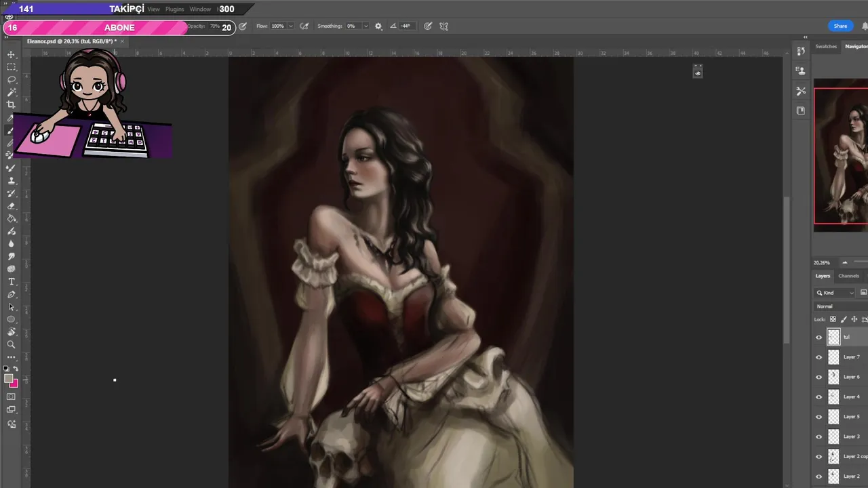Switch to the Swatches tab

[826, 46]
